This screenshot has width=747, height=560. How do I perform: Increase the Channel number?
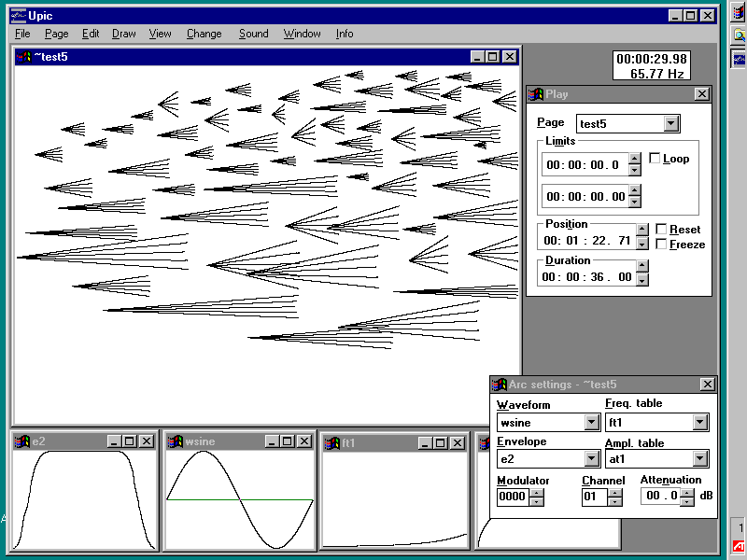615,493
